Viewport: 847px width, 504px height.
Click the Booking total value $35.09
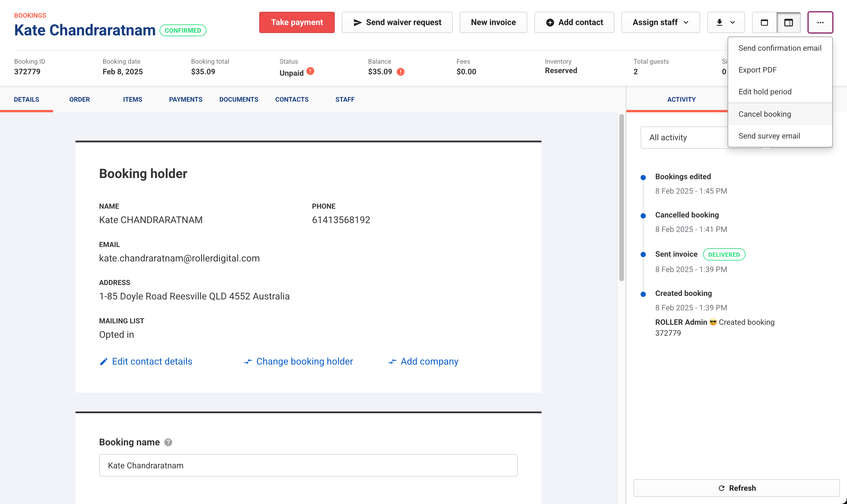pyautogui.click(x=203, y=72)
